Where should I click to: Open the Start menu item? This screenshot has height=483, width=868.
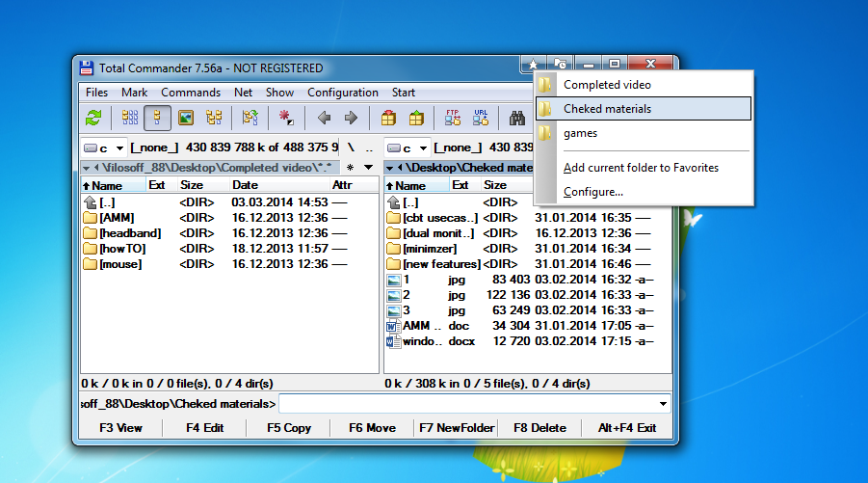404,93
